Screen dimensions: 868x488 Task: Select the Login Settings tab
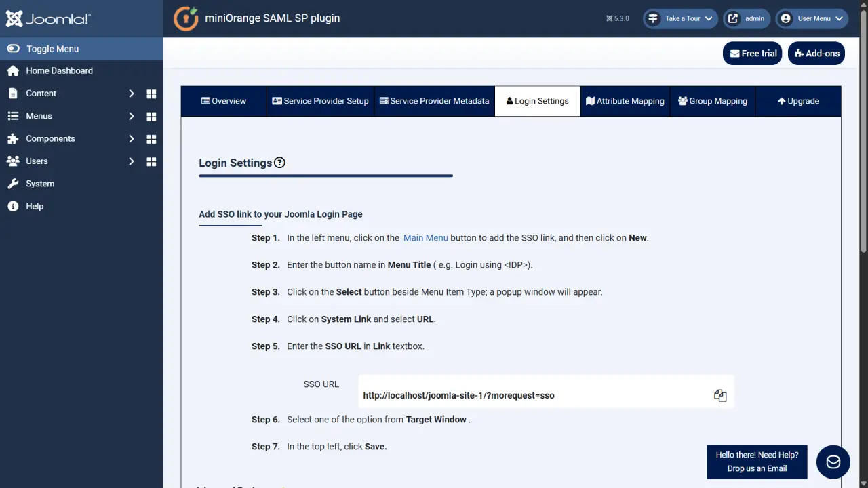coord(538,101)
